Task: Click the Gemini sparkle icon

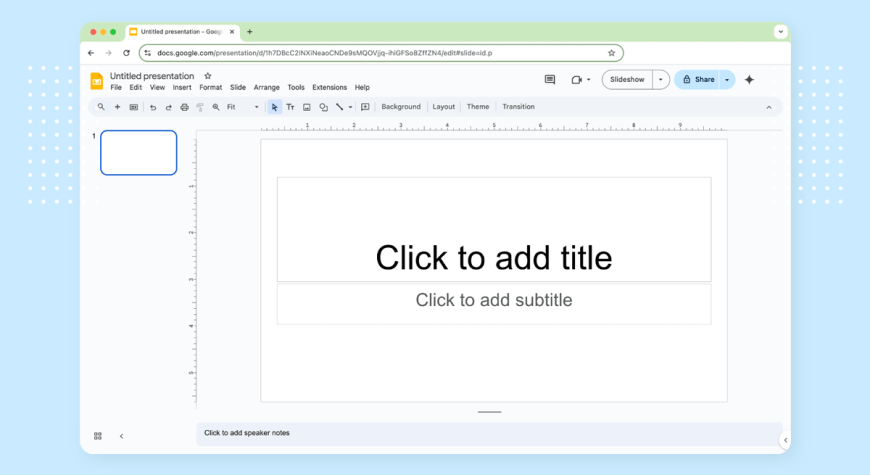Action: (x=749, y=80)
